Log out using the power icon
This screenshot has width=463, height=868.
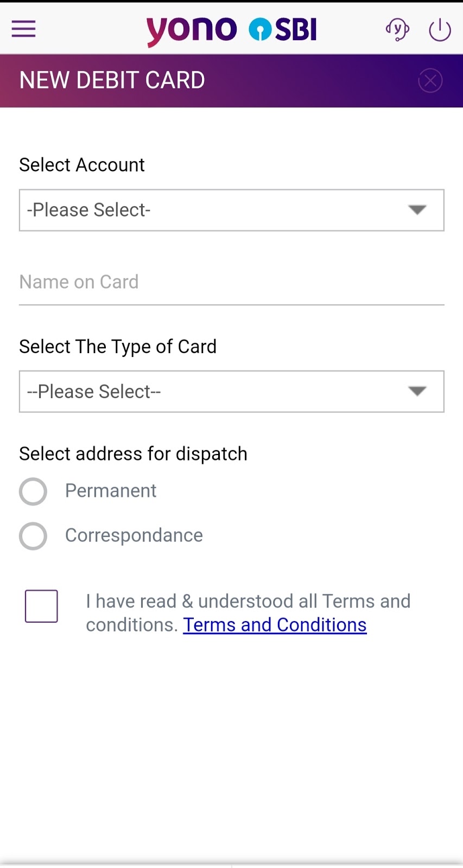click(440, 30)
